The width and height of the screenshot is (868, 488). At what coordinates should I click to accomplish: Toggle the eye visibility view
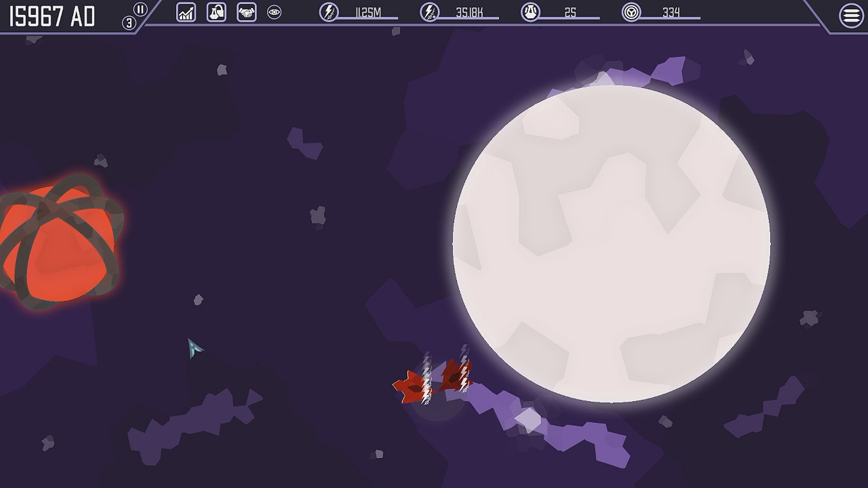[274, 13]
